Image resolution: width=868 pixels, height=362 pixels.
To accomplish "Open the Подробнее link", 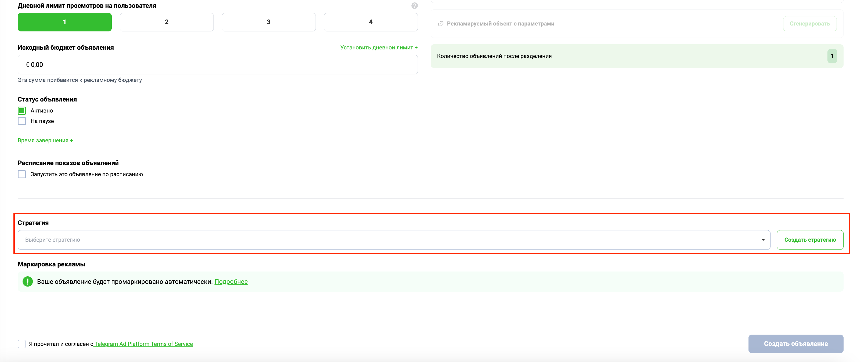I will [231, 281].
